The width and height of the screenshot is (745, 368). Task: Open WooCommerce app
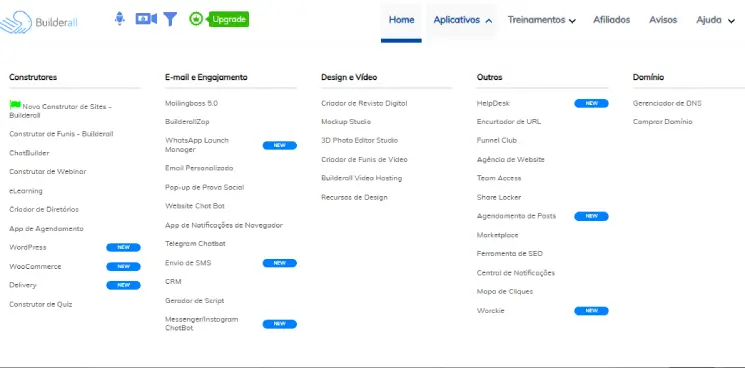pos(35,266)
